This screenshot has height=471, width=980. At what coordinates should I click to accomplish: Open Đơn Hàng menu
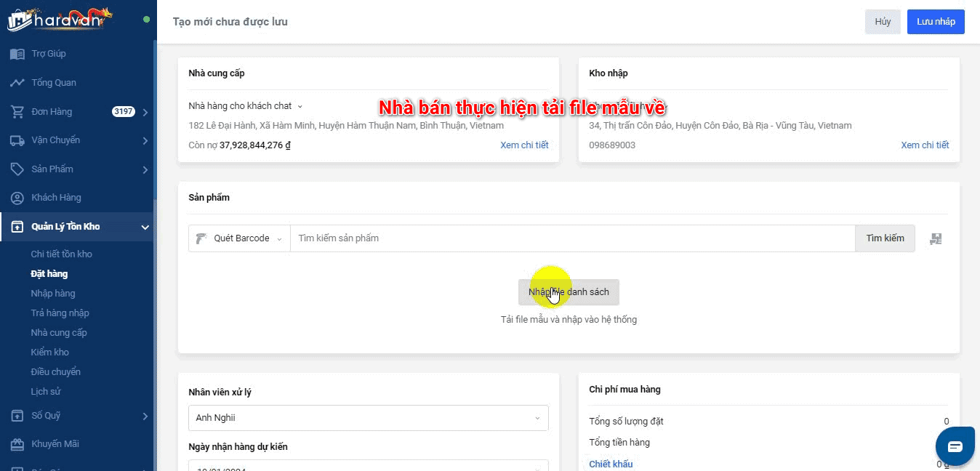click(x=52, y=112)
